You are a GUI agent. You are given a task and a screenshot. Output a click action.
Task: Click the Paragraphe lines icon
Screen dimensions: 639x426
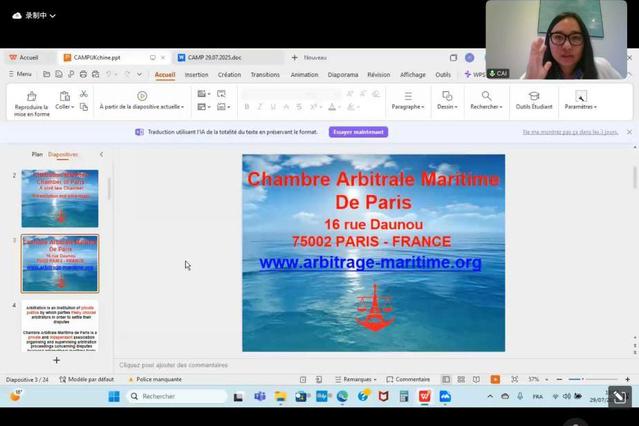pos(408,96)
